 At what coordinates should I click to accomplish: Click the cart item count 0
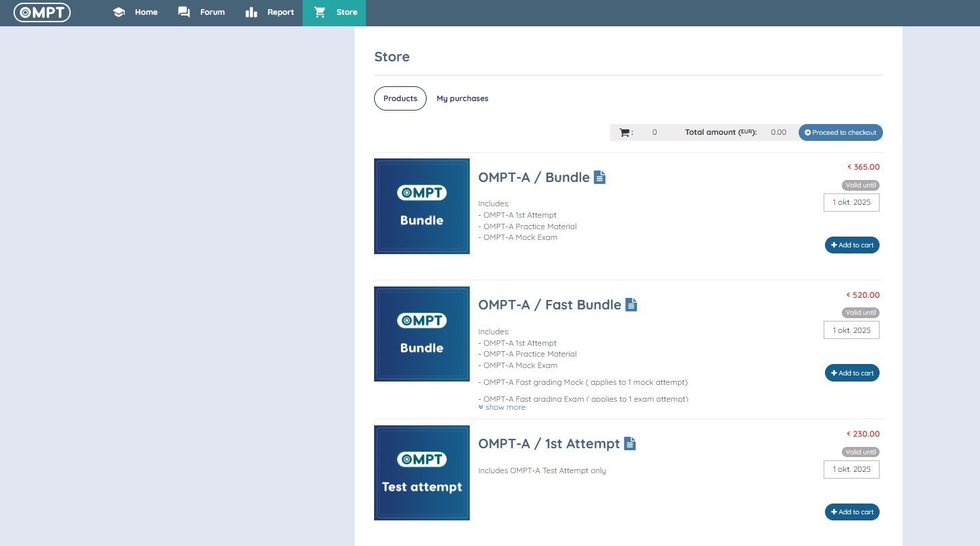654,133
